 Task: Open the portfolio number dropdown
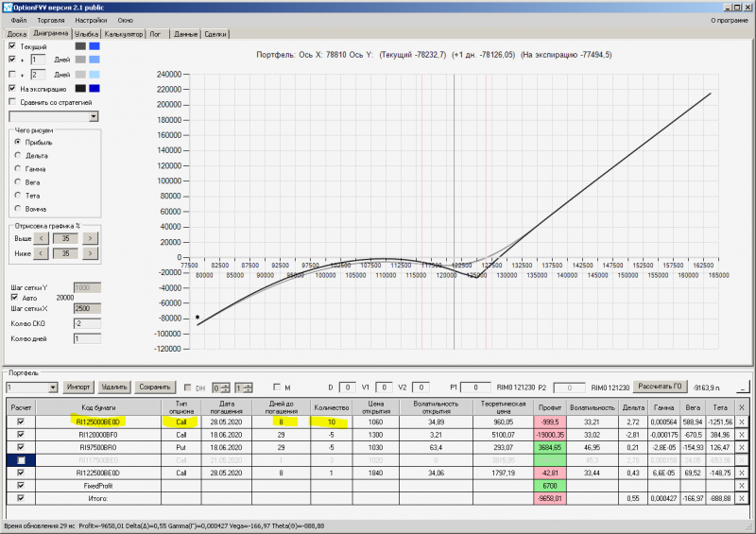(x=53, y=388)
